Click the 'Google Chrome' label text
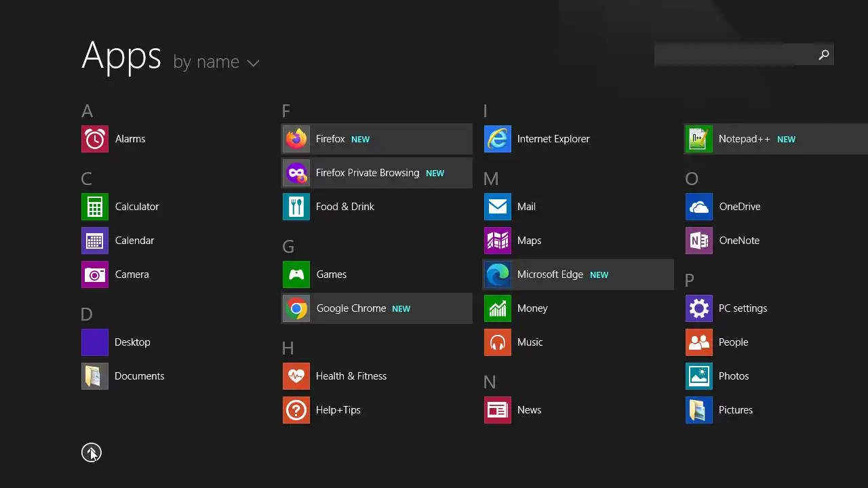 coord(351,308)
